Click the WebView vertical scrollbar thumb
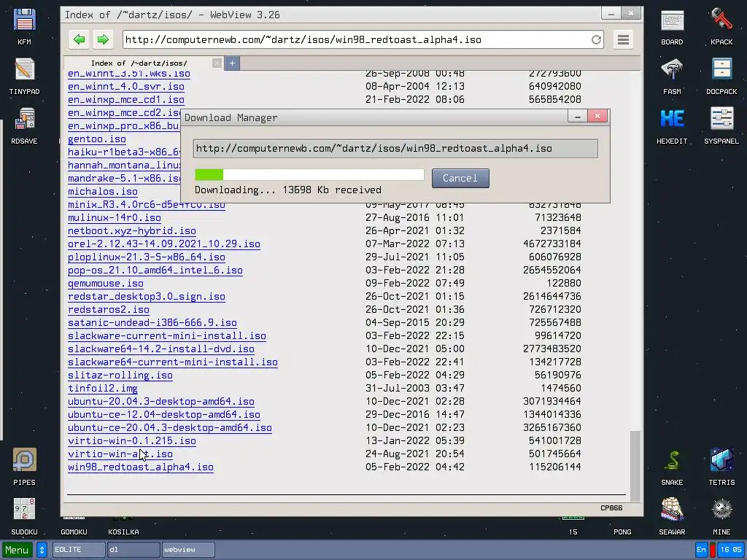747x560 pixels. tap(635, 466)
